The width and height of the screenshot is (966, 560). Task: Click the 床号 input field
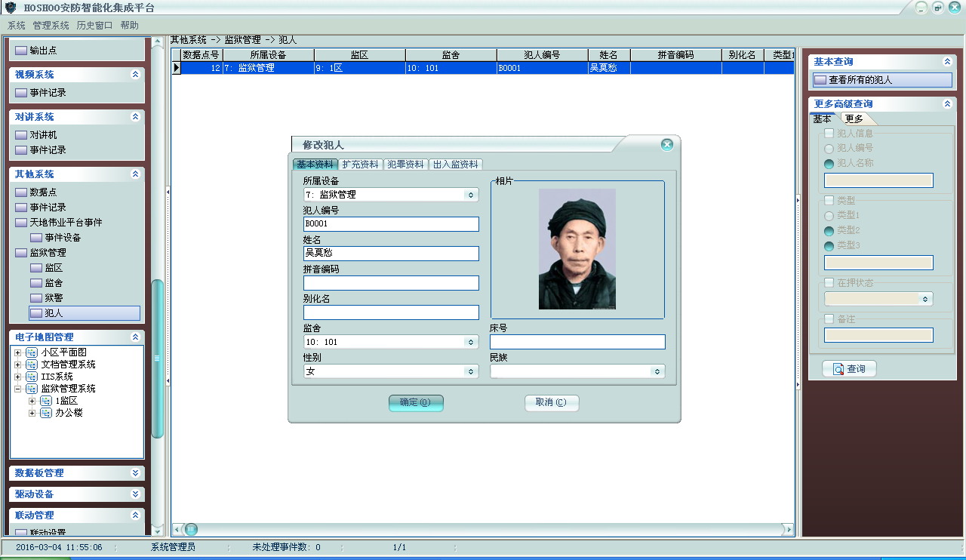[577, 342]
